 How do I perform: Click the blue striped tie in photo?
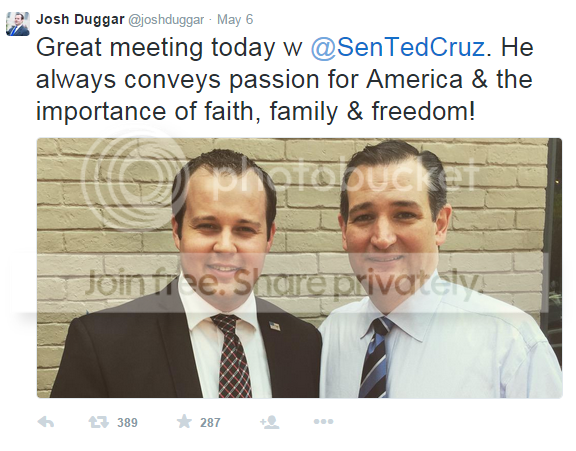pos(375,358)
